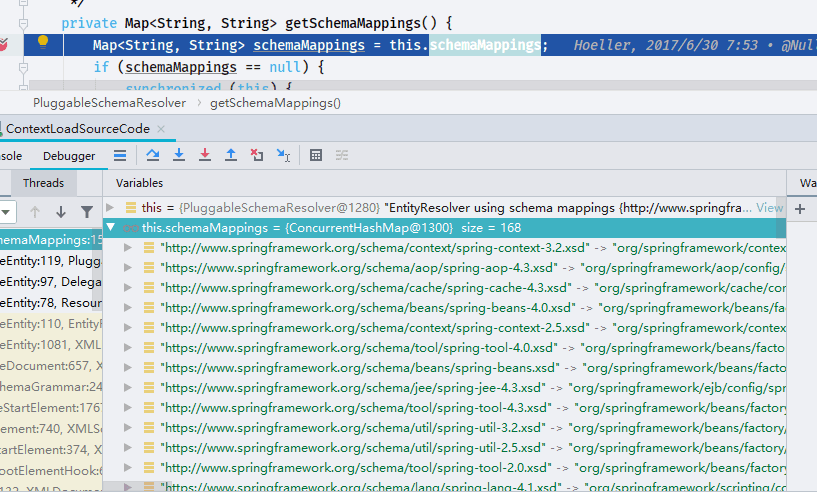Click the View link on 'this' row
The image size is (817, 492).
tap(770, 207)
